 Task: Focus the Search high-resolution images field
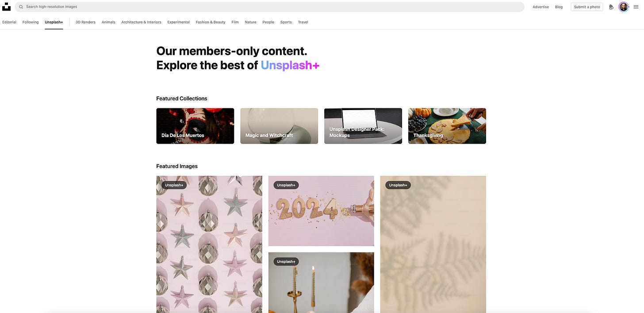[x=270, y=7]
